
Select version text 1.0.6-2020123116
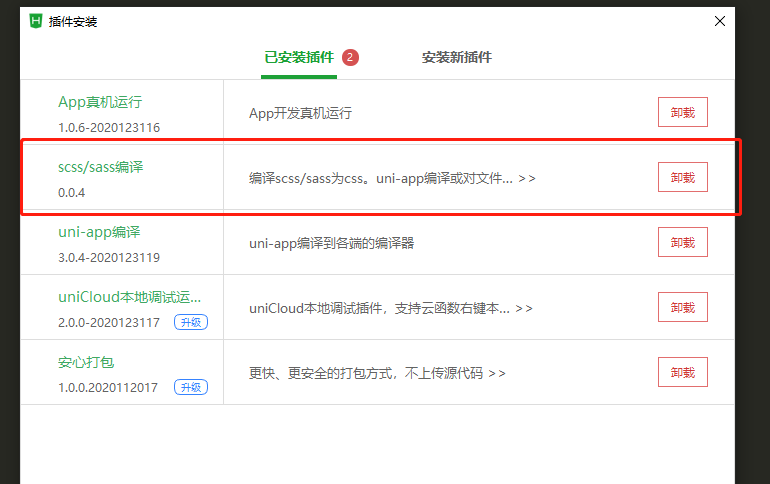click(x=109, y=128)
